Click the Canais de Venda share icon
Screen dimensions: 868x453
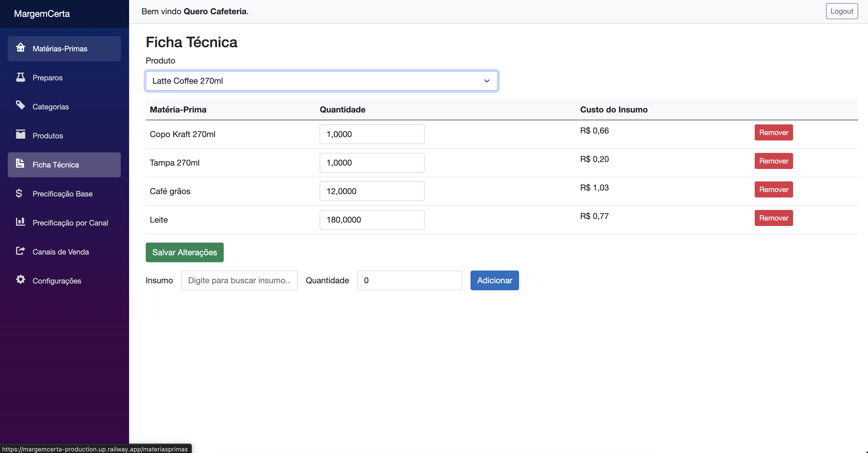point(20,251)
